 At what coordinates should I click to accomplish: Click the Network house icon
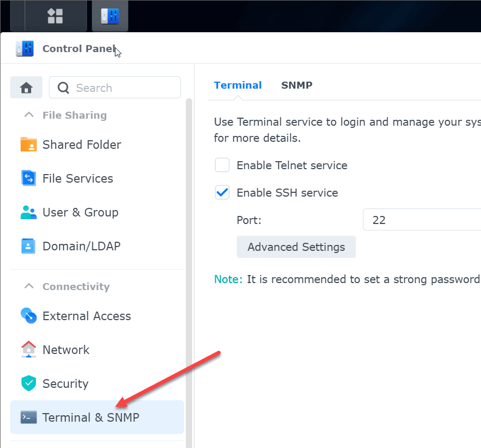pos(28,349)
